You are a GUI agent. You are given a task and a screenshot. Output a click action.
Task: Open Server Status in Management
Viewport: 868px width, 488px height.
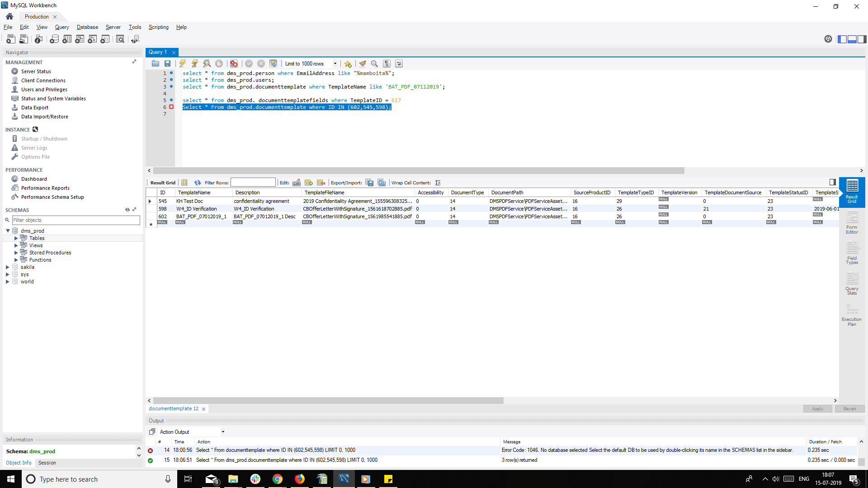[x=36, y=71]
